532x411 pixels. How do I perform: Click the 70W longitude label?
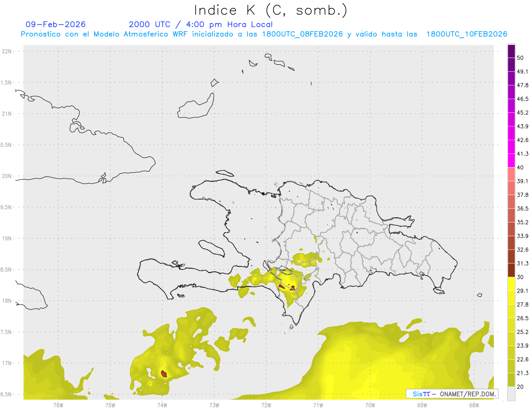coord(370,405)
